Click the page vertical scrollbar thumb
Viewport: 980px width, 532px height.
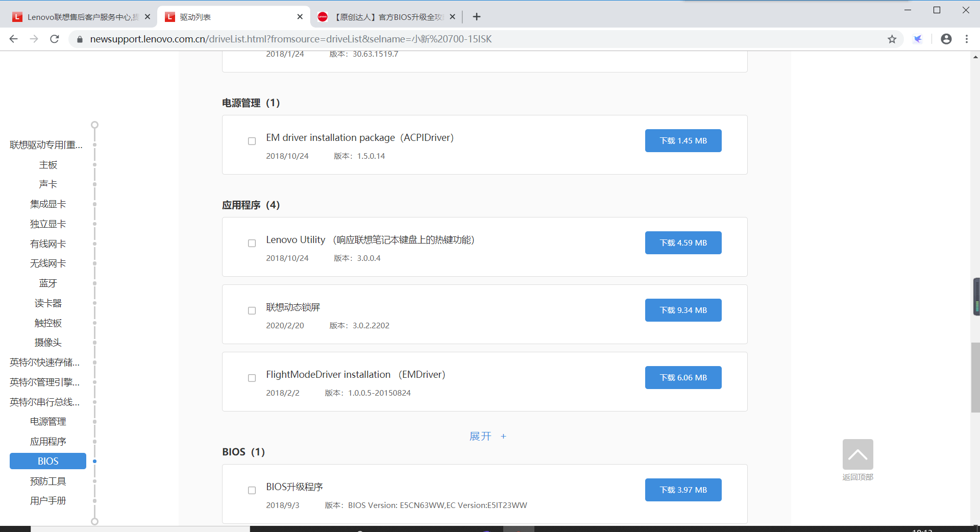(975, 378)
